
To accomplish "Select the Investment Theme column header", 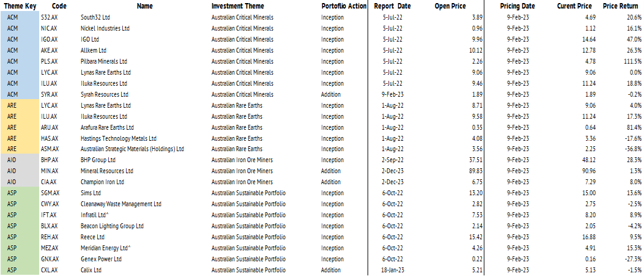I will click(x=237, y=6).
